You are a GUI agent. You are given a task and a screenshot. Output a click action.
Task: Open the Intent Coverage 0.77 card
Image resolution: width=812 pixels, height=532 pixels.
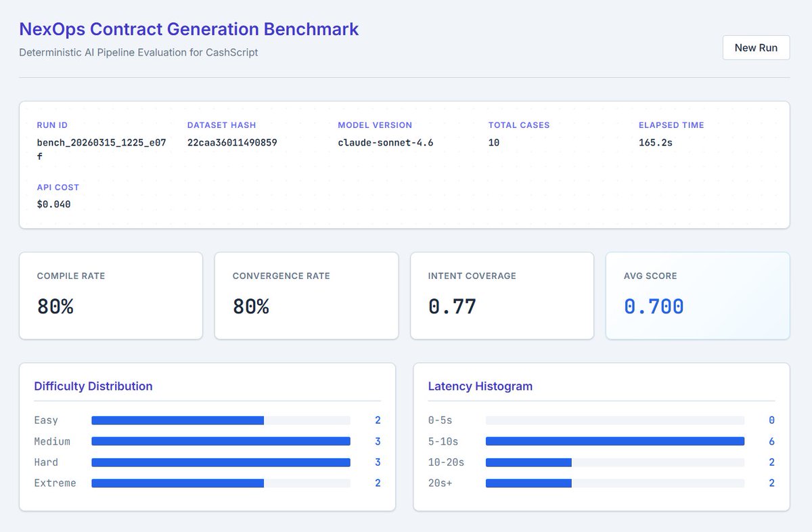[x=502, y=296]
